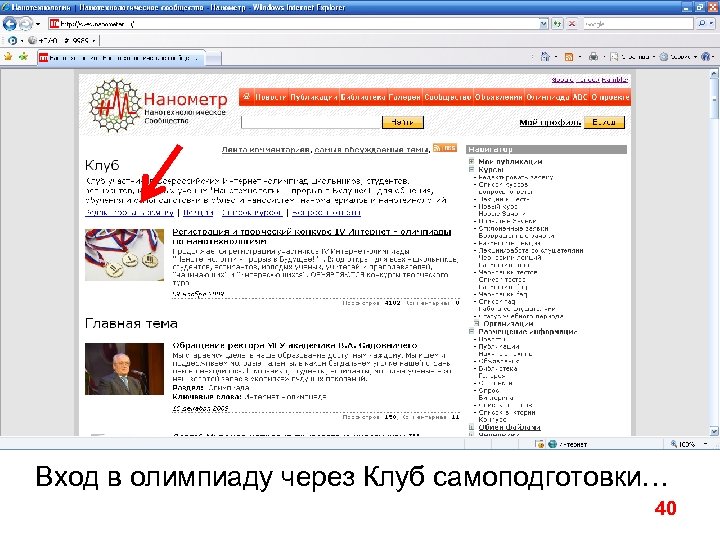Open the Сообщество menu item

pos(448,97)
